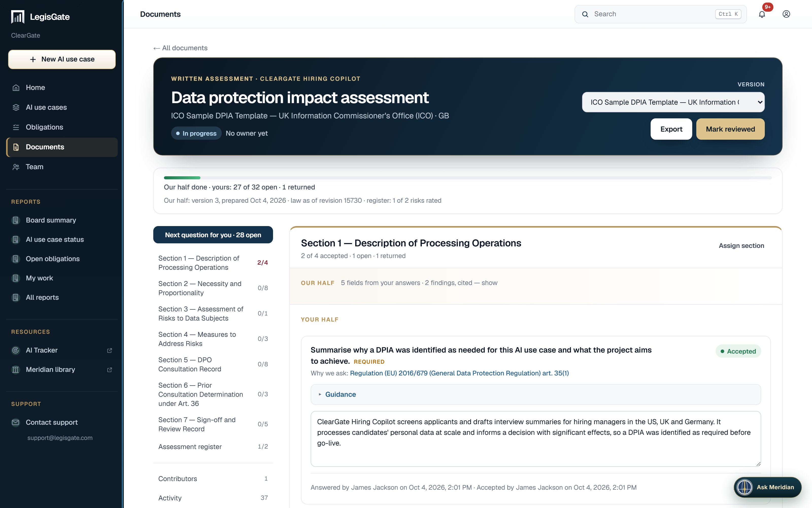Open the My work report icon

16,278
